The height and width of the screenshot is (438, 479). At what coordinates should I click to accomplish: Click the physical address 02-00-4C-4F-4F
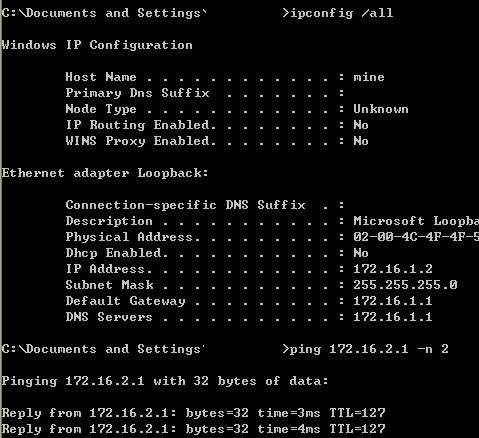pos(416,237)
